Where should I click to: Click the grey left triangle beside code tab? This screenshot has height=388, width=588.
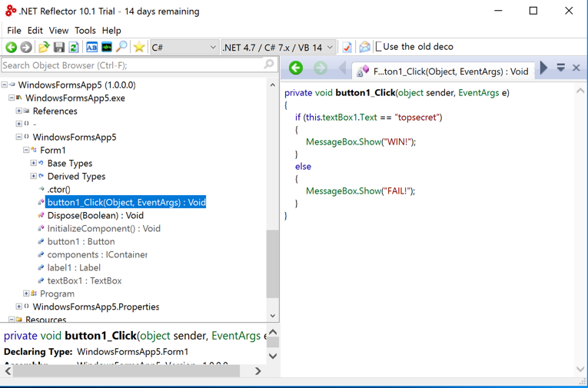342,68
